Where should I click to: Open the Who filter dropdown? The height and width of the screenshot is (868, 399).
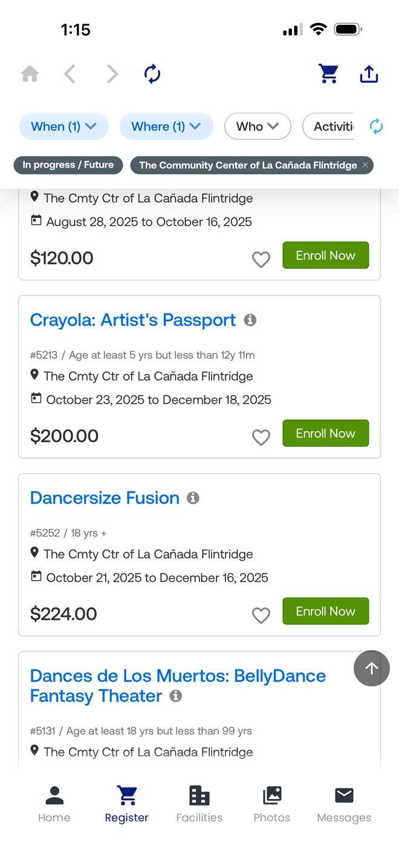coord(258,127)
